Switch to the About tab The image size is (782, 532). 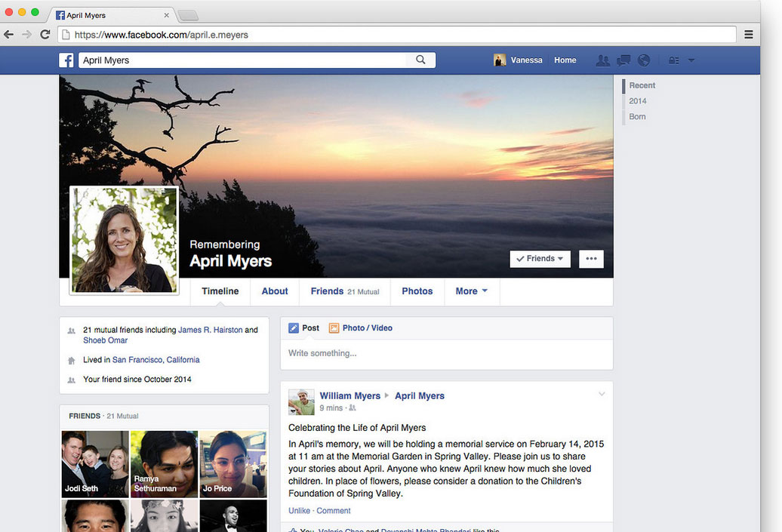coord(275,291)
